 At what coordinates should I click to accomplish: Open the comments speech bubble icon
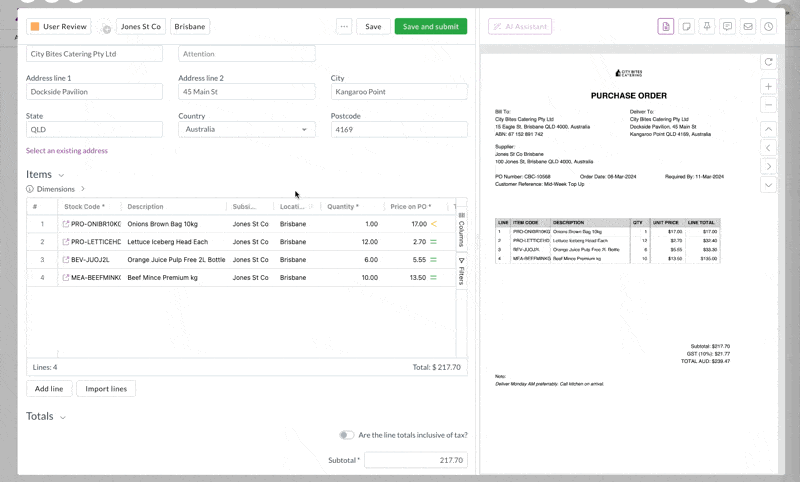[x=728, y=27]
